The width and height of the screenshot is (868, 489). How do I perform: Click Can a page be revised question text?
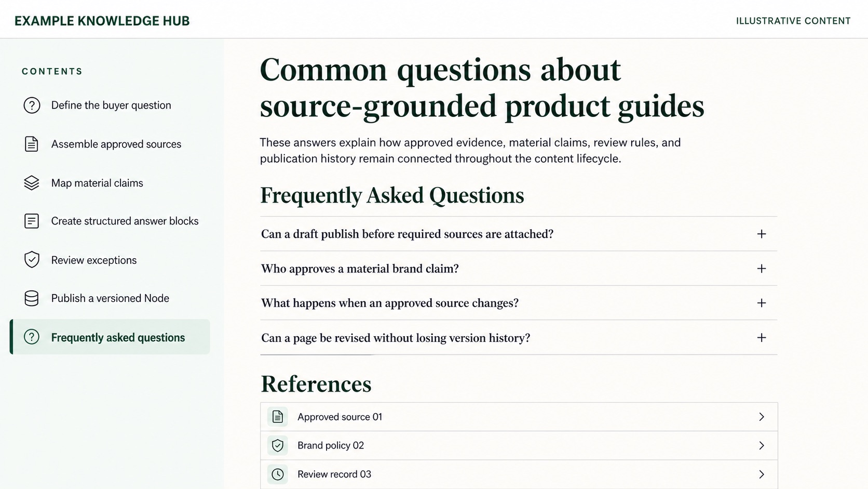click(396, 338)
